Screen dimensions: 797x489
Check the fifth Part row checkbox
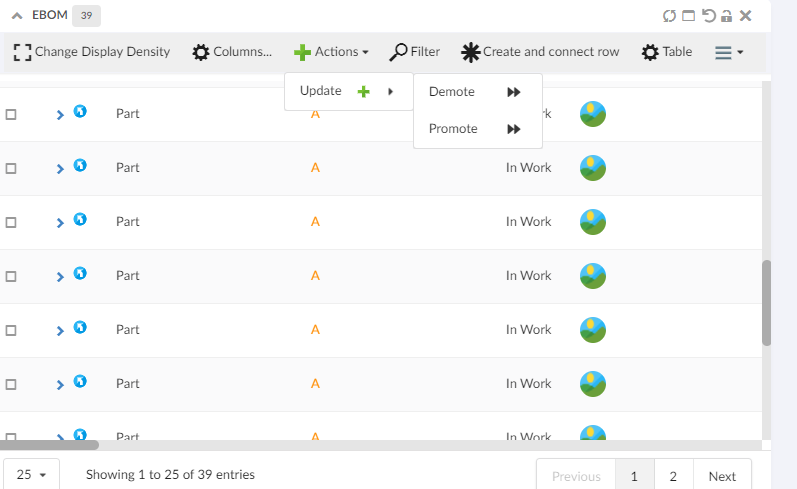click(x=11, y=331)
